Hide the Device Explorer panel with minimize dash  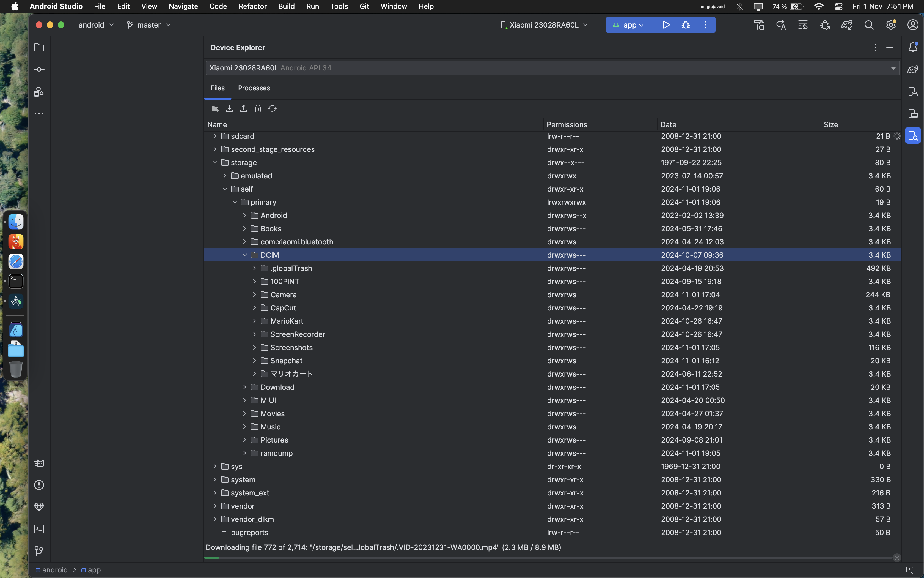point(890,47)
